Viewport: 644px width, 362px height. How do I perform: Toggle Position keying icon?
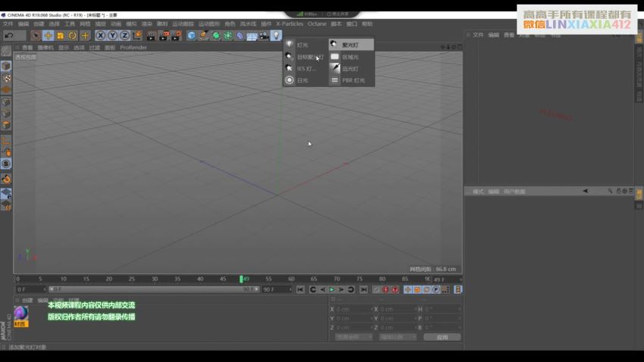408,290
